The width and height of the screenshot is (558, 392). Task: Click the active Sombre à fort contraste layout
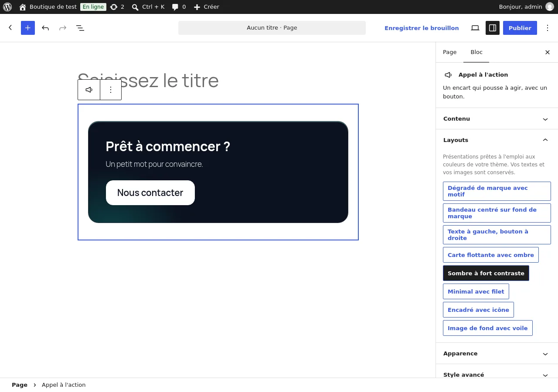tap(486, 273)
